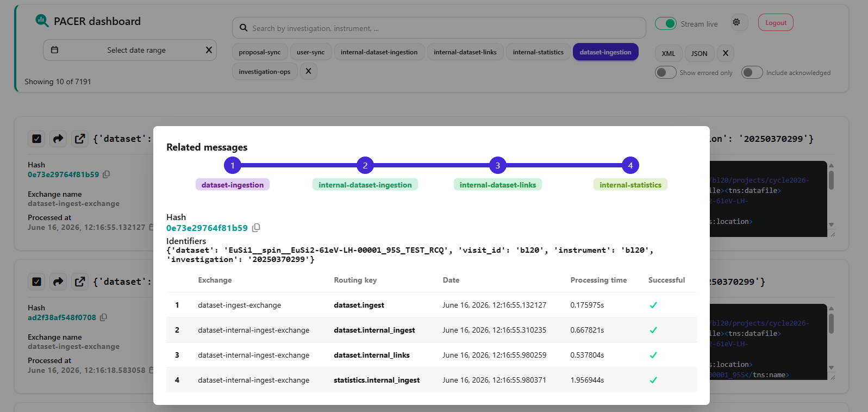This screenshot has width=868, height=412.
Task: Click the calendar icon in date range
Action: pyautogui.click(x=54, y=50)
